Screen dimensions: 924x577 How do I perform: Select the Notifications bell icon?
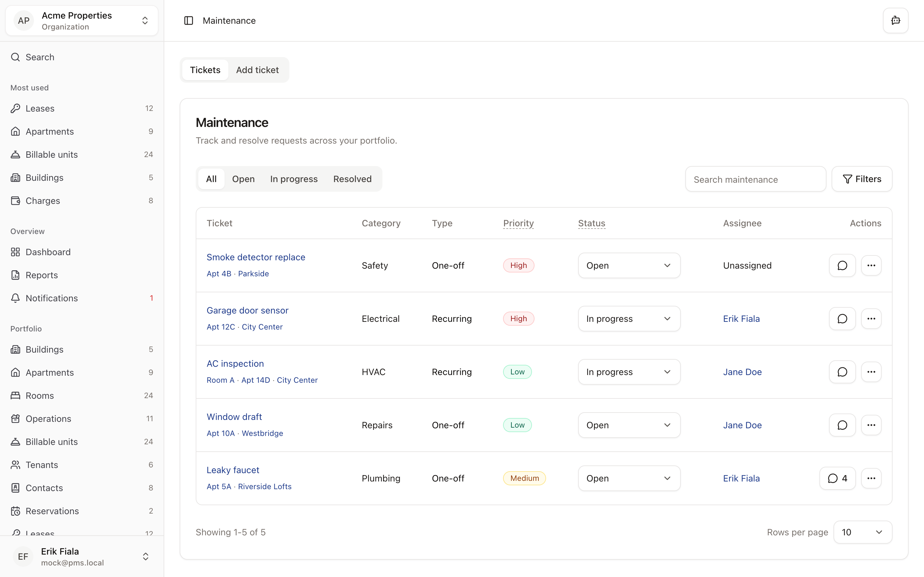click(x=15, y=298)
